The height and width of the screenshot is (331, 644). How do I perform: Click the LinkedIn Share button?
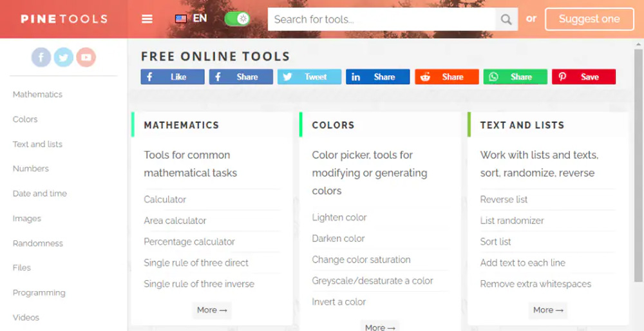pos(378,77)
